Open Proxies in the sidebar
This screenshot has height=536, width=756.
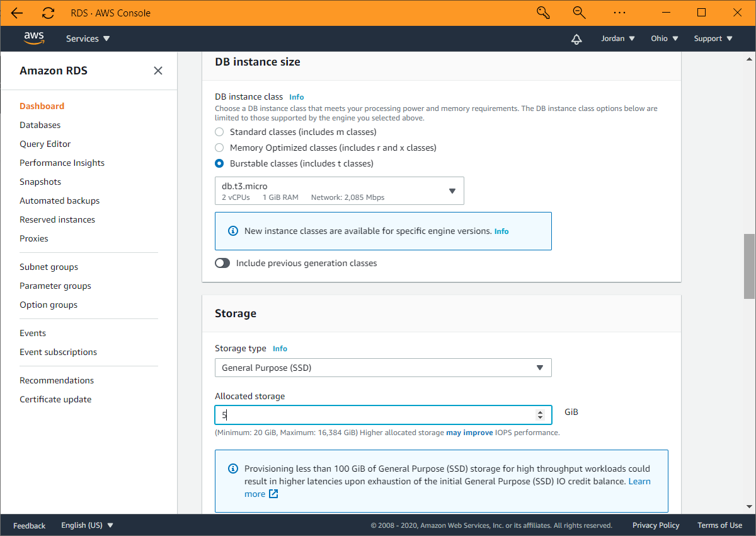click(x=34, y=238)
